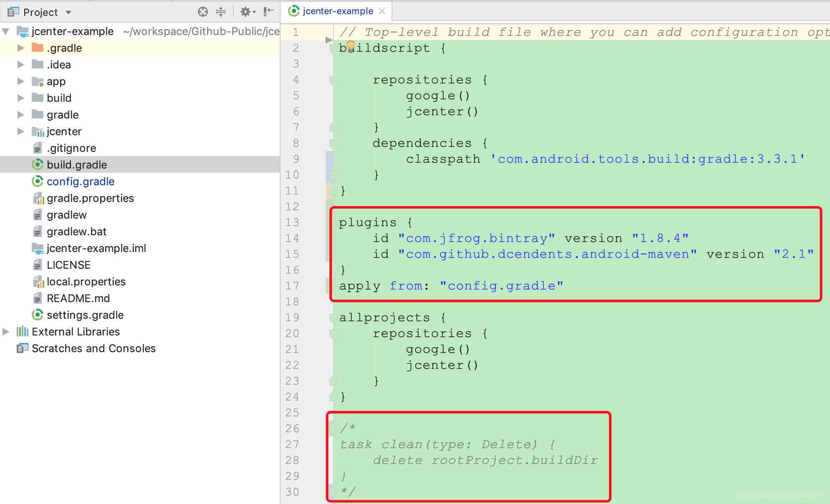830x504 pixels.
Task: Expand the build folder
Action: click(x=20, y=98)
